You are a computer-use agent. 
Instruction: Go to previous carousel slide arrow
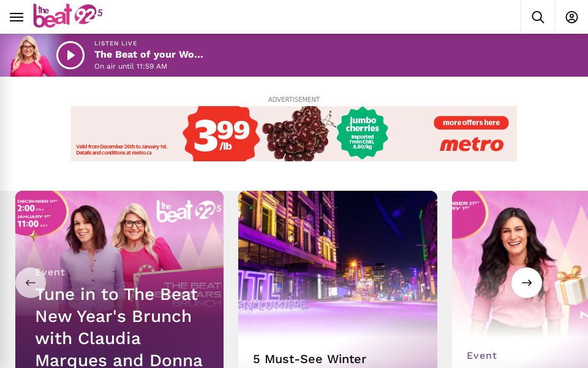tap(31, 282)
